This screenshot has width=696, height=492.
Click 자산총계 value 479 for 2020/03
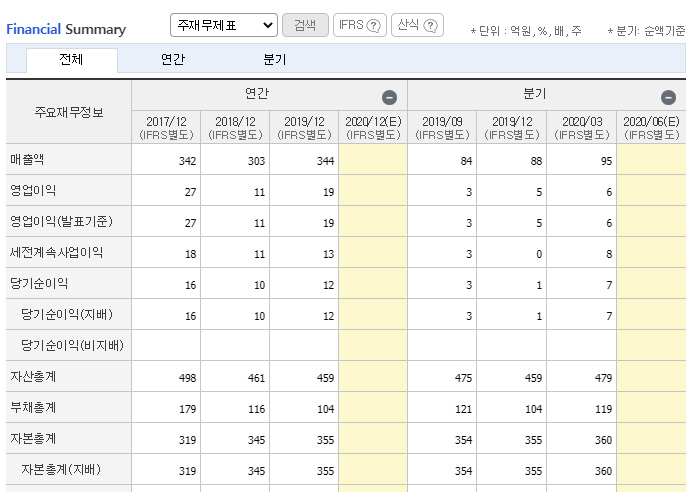603,378
